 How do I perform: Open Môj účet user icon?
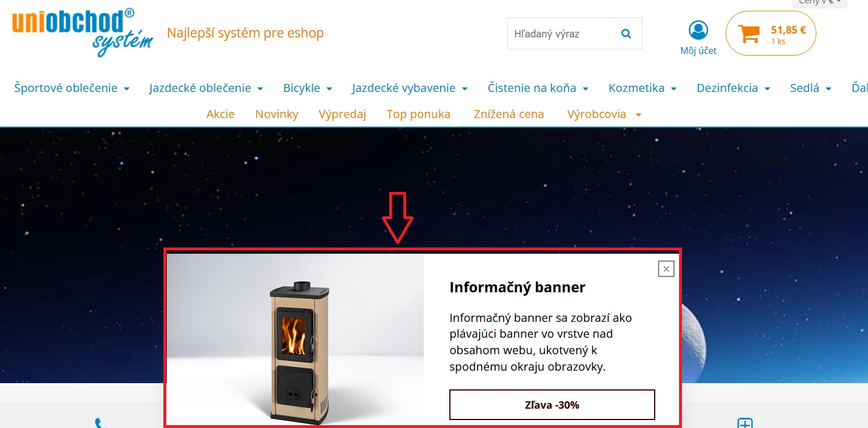tap(698, 30)
